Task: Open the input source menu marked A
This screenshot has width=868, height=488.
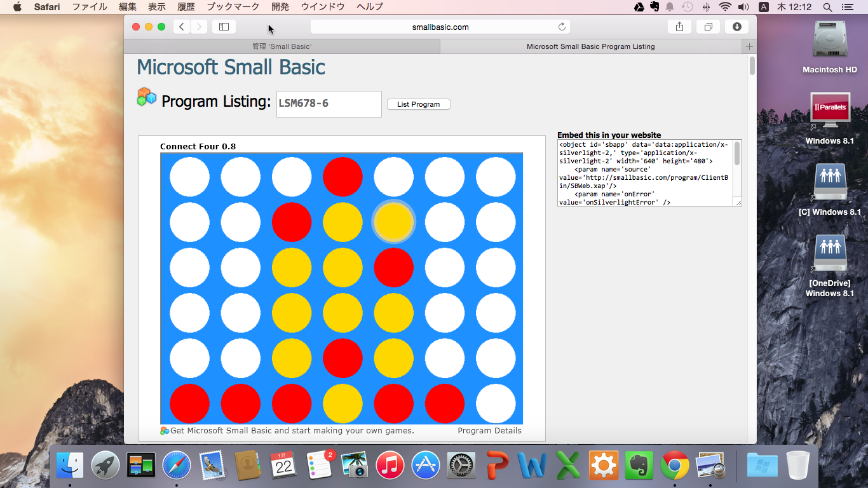Action: pyautogui.click(x=764, y=7)
